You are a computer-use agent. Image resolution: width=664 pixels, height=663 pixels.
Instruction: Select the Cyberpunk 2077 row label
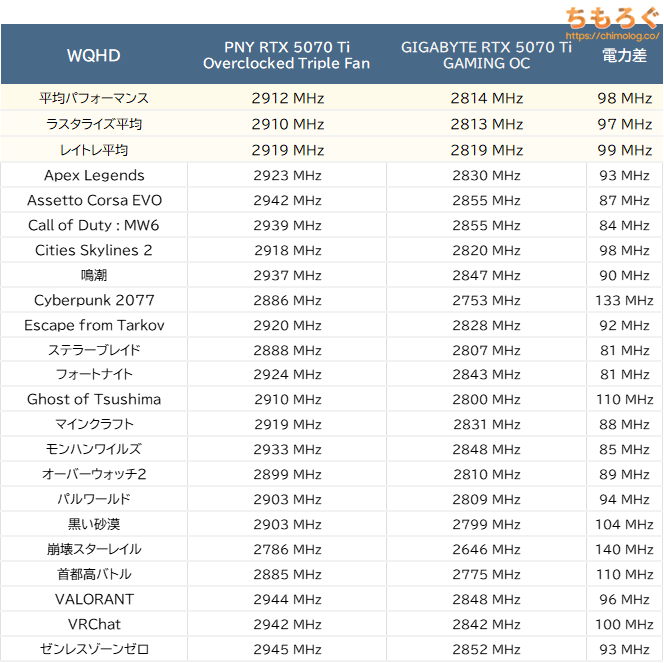[x=94, y=300]
